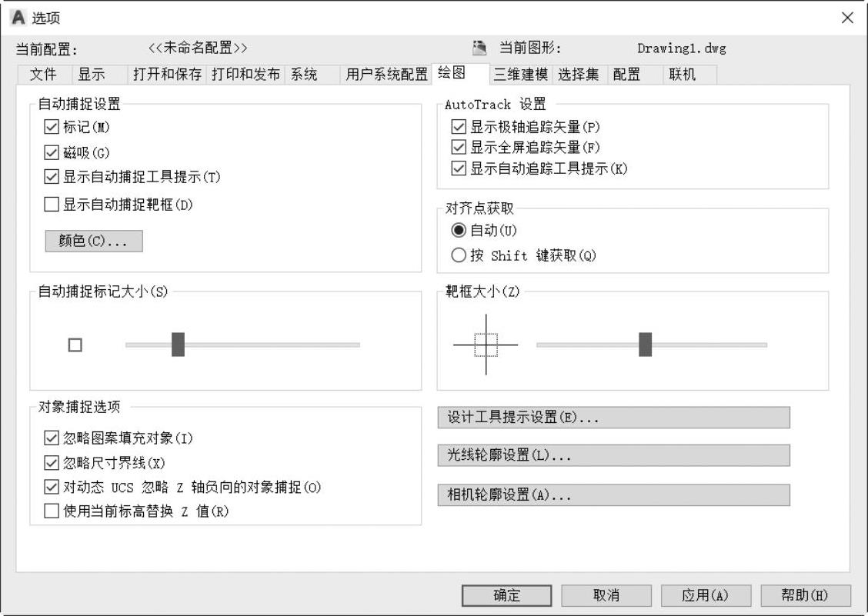Choose 按 Shift 键获取(Q) option

tap(459, 255)
